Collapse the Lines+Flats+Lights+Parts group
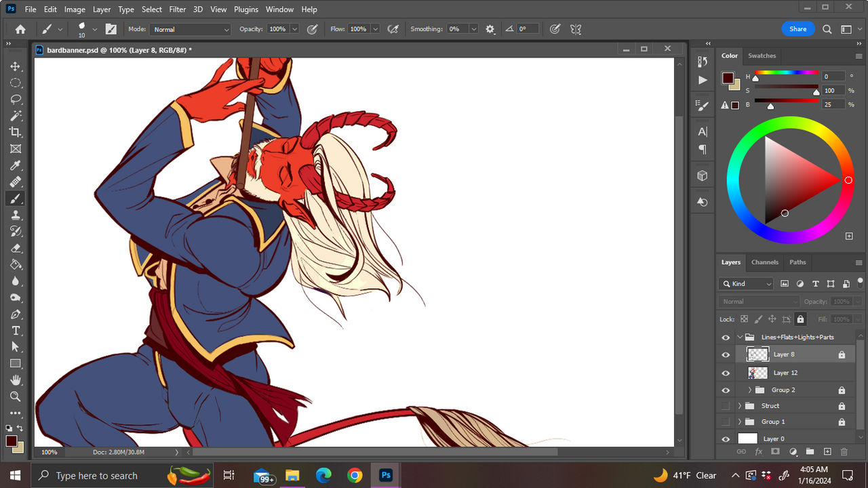 pyautogui.click(x=739, y=336)
